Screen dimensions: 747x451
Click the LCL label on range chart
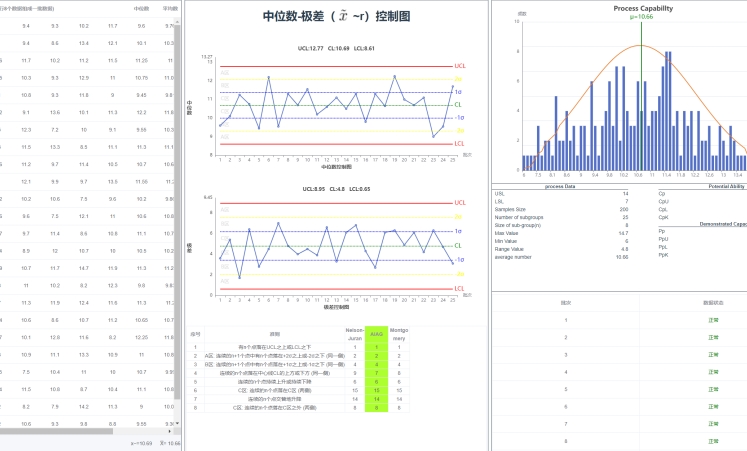pos(458,289)
